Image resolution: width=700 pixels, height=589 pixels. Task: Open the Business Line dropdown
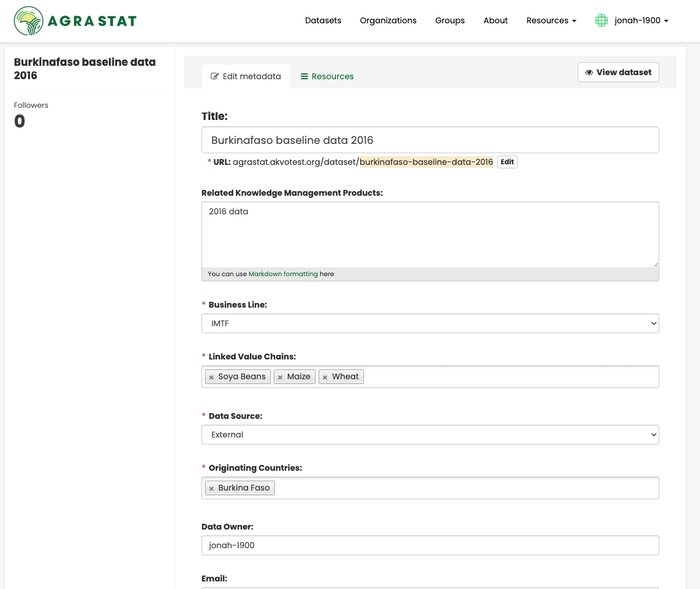[430, 323]
